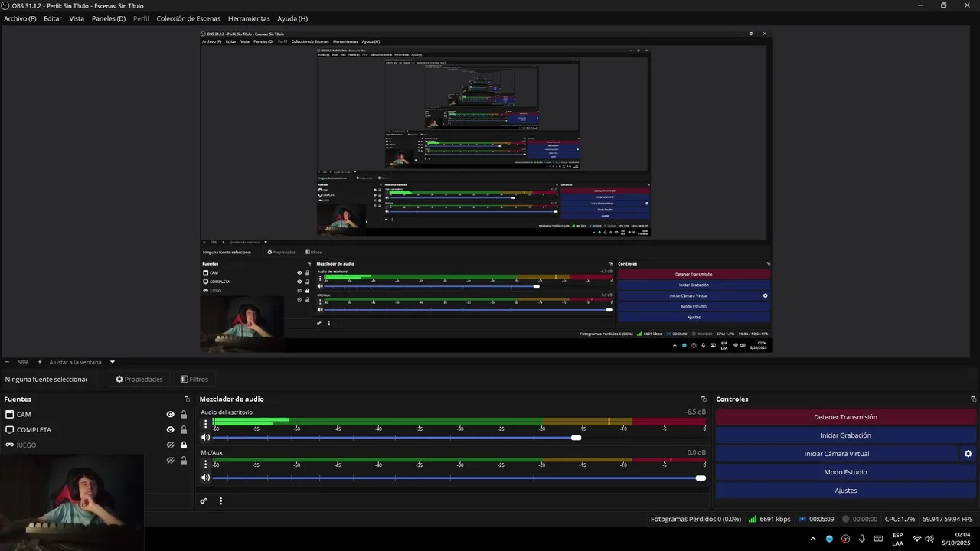
Task: Click the microphone tray icon
Action: tap(862, 539)
